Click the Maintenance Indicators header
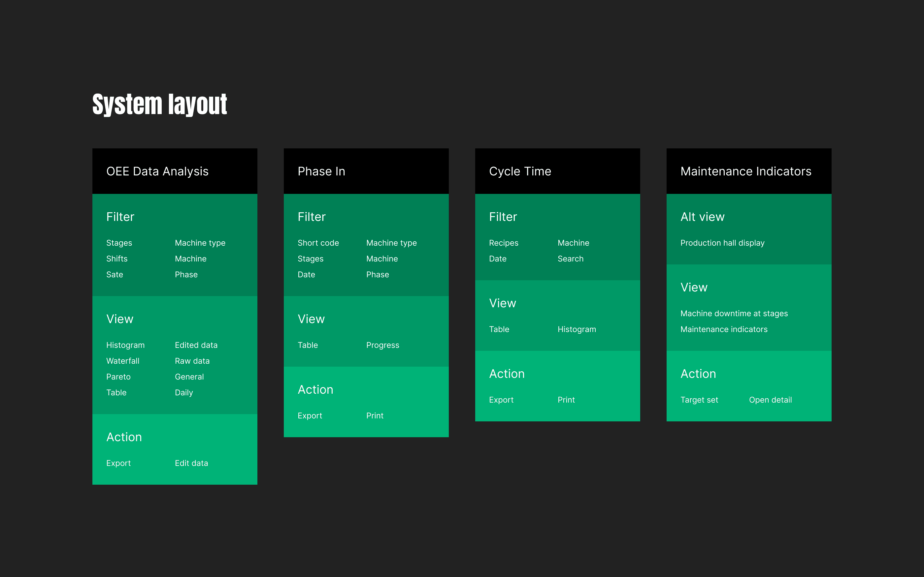The image size is (924, 577). click(x=745, y=171)
